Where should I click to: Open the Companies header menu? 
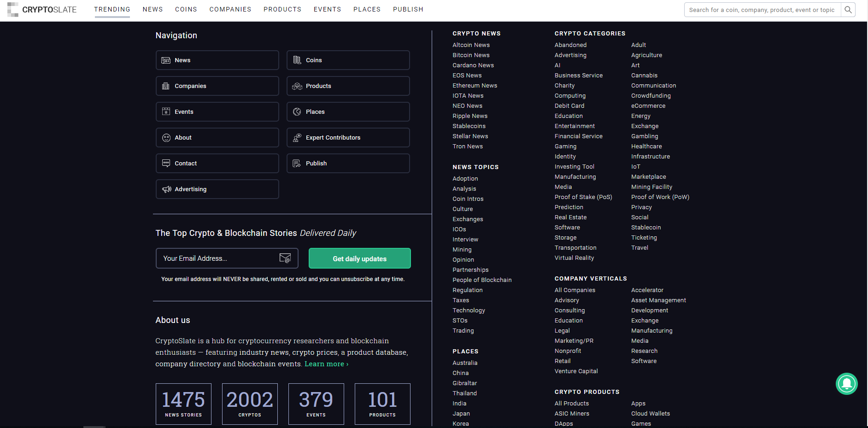(230, 9)
